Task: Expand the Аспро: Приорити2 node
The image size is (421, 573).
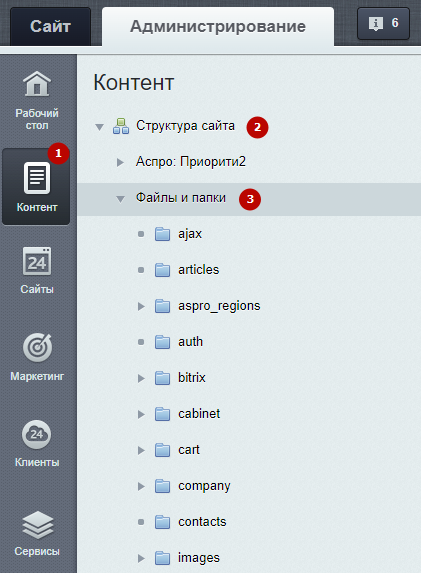Action: coord(120,162)
